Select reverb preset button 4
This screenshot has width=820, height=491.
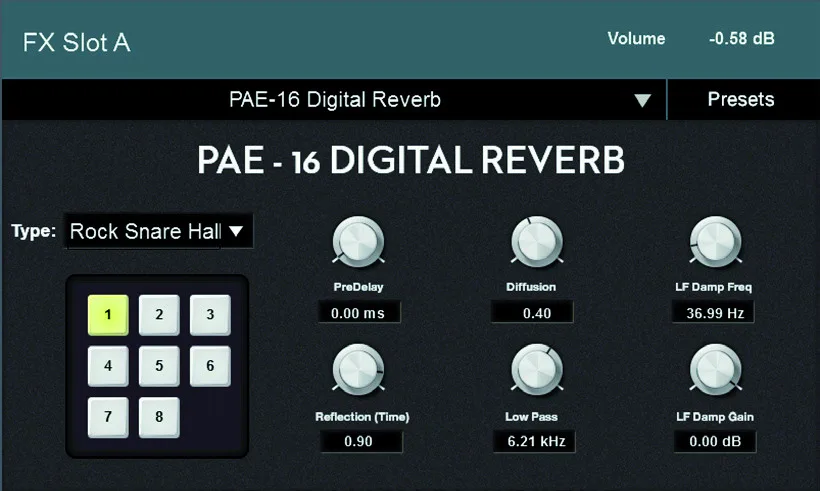coord(108,366)
